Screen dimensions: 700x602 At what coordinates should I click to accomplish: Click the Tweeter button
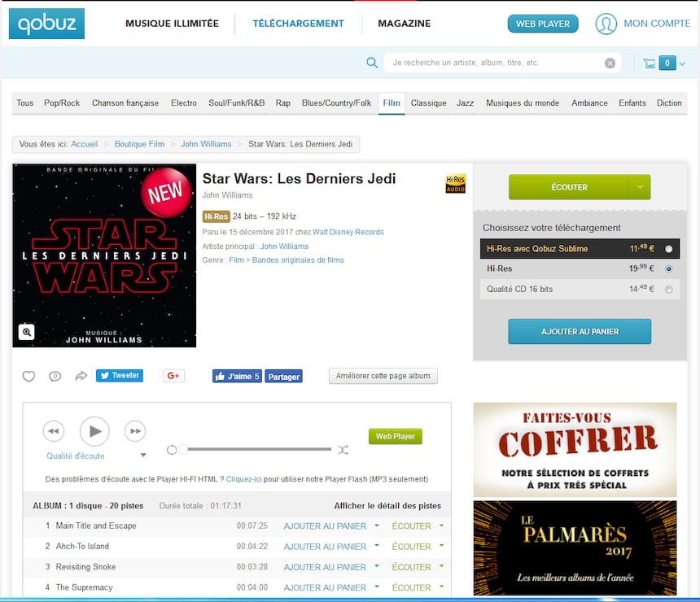point(120,376)
